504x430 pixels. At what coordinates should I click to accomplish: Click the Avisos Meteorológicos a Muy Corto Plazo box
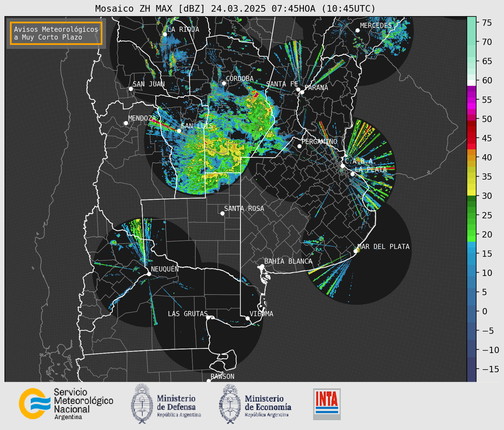56,33
